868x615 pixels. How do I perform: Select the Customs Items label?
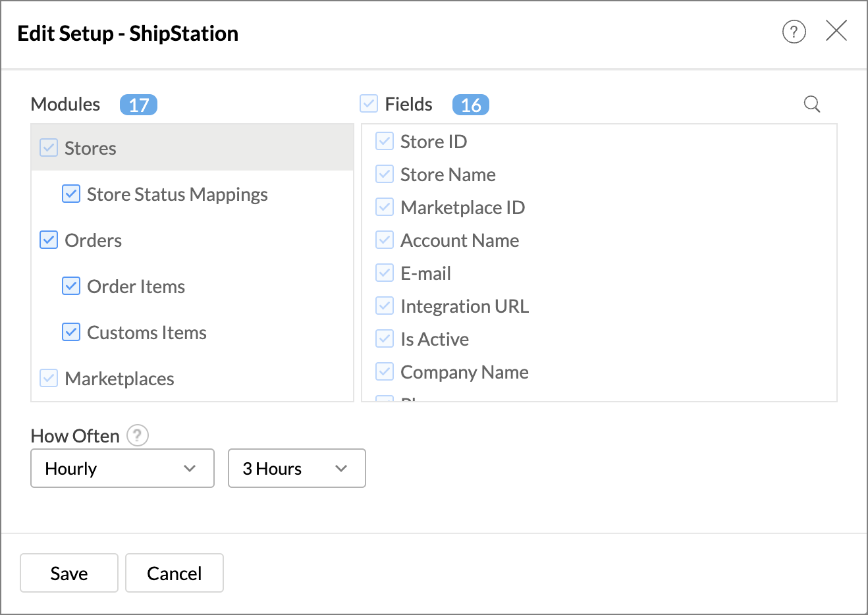click(x=147, y=333)
